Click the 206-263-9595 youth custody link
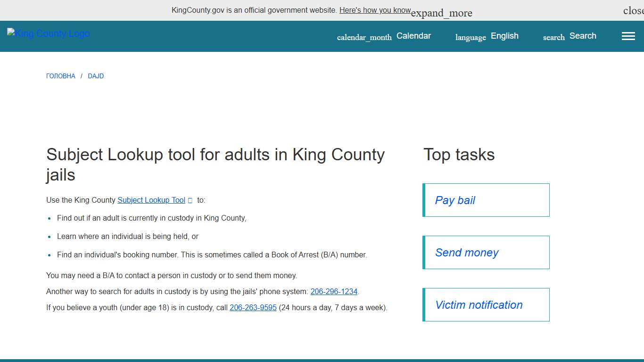Image resolution: width=644 pixels, height=362 pixels. click(253, 307)
